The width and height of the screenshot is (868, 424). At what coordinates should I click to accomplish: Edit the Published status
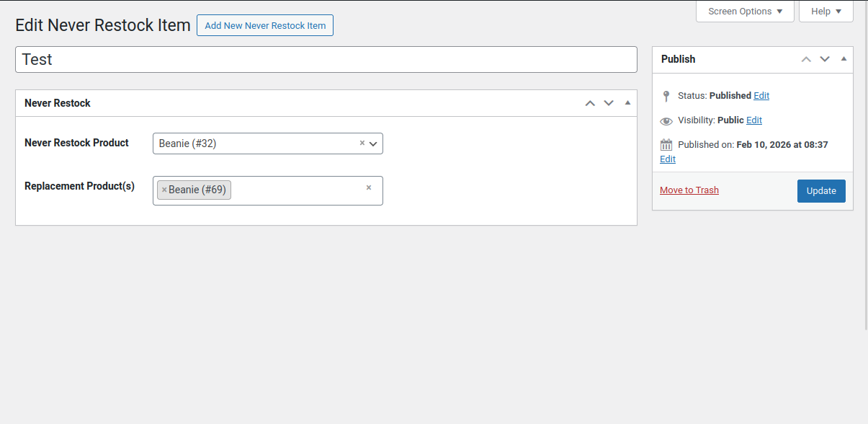coord(761,96)
